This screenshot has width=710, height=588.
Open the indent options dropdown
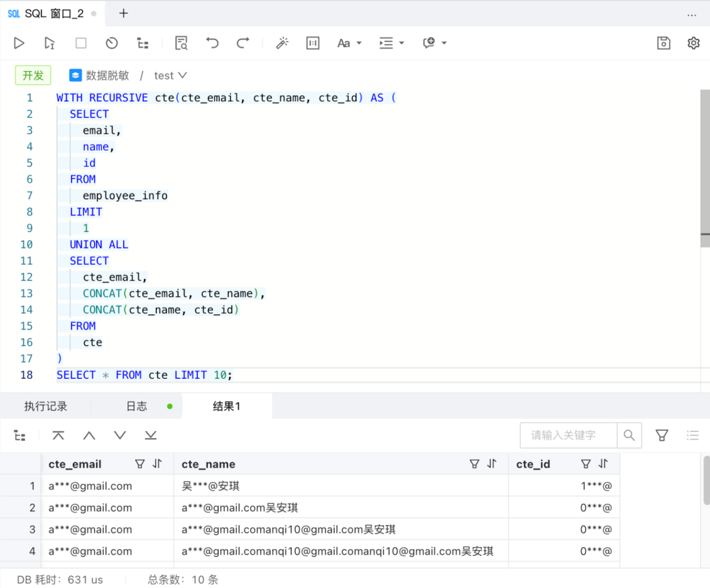pyautogui.click(x=392, y=43)
